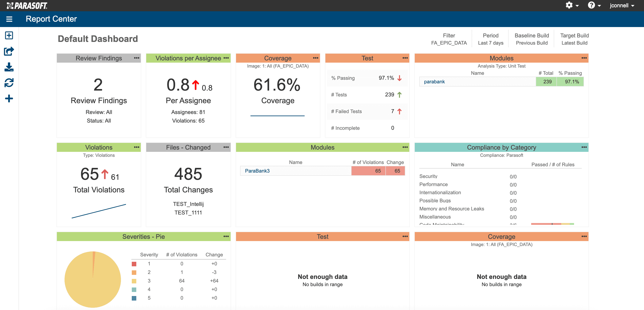The image size is (644, 310).
Task: Click the Default Dashboard title
Action: coord(98,39)
